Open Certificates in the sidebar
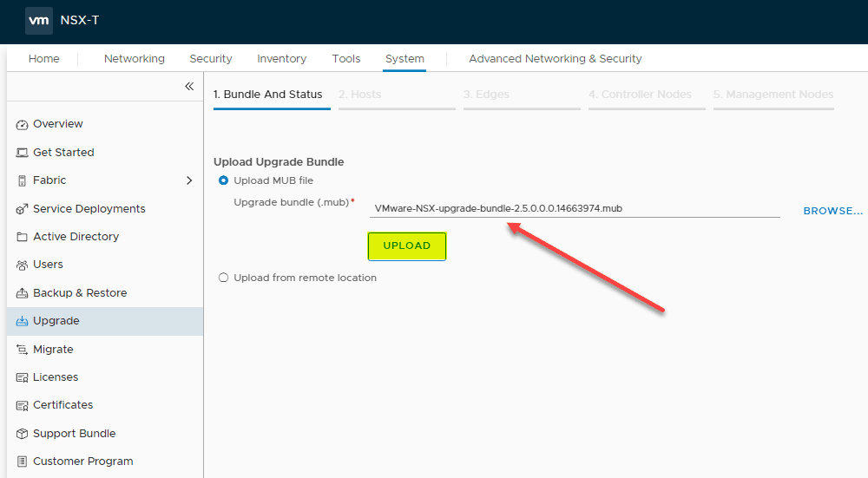 pyautogui.click(x=62, y=405)
